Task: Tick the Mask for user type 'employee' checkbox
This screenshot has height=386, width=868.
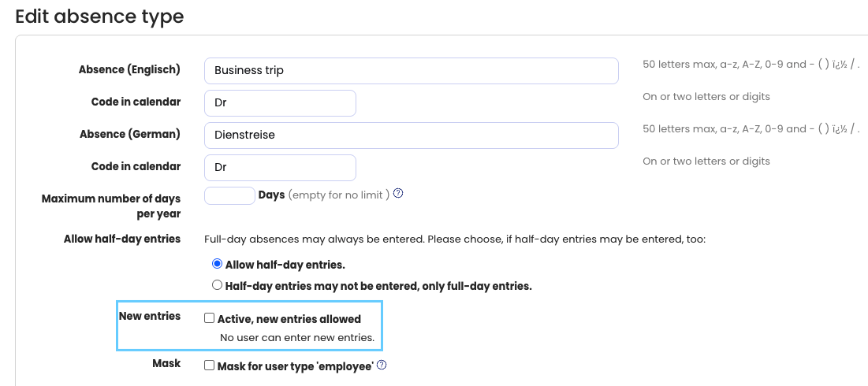Action: (210, 366)
